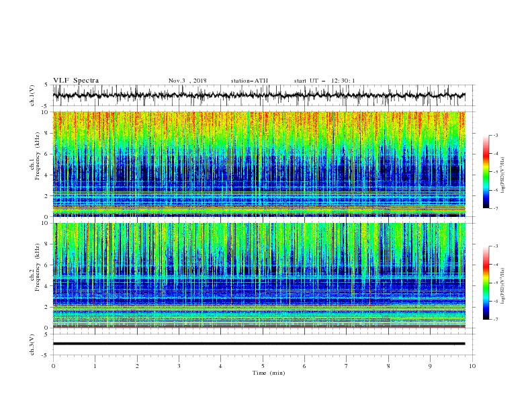This screenshot has width=532, height=411.
Task: Click the "station=ATH" header label
Action: 249,81
